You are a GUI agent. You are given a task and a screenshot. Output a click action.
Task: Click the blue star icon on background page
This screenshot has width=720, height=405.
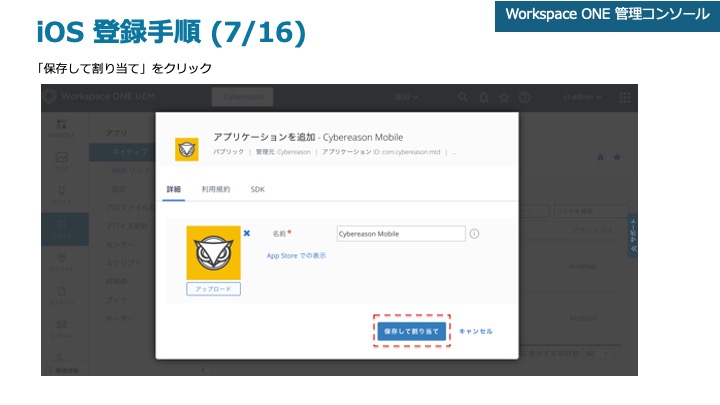[617, 157]
